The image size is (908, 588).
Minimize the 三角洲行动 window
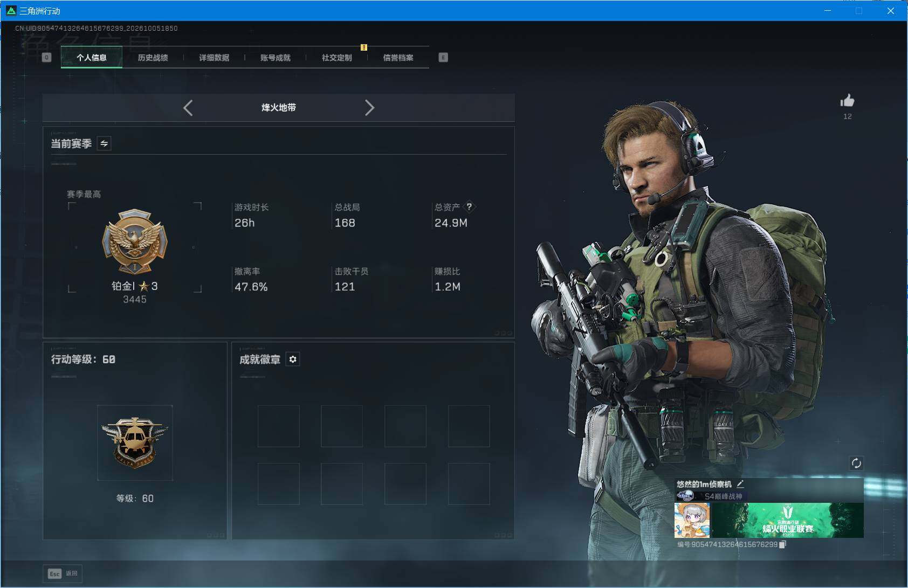click(x=828, y=11)
